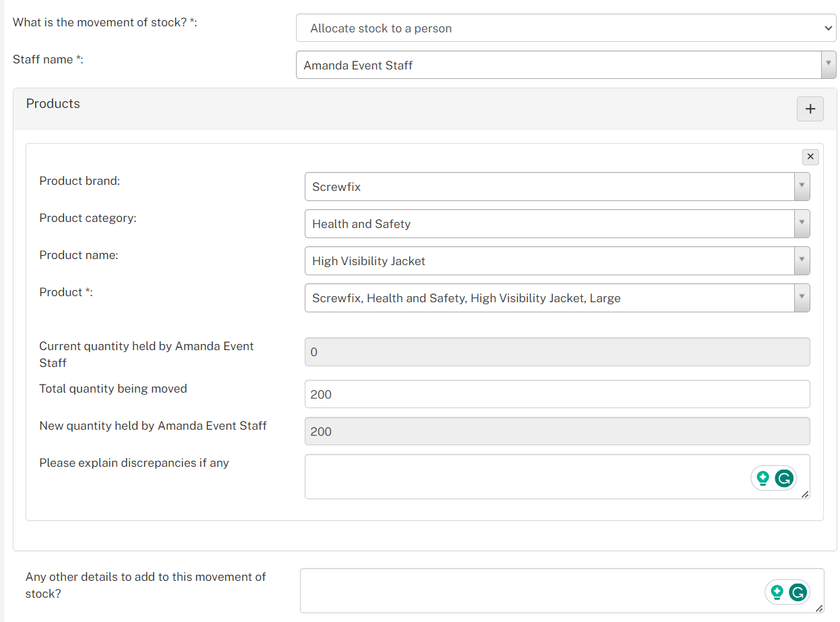Expand the Product brand dropdown arrow
This screenshot has width=840, height=622.
click(802, 186)
